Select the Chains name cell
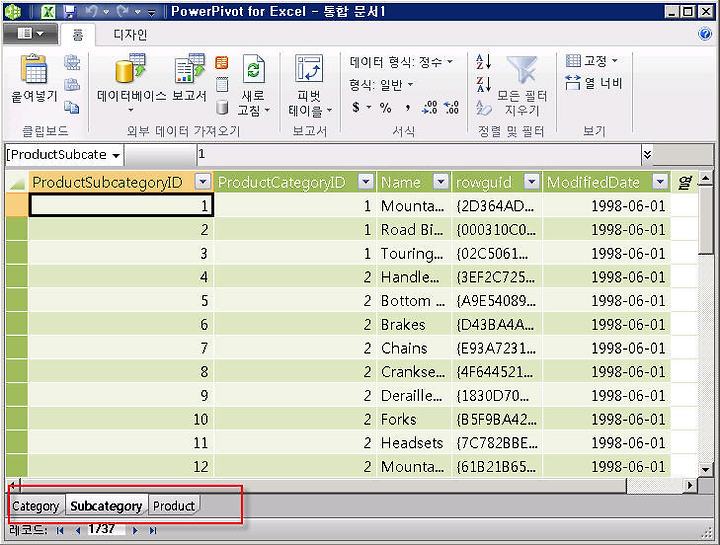The image size is (720, 545). pyautogui.click(x=414, y=348)
